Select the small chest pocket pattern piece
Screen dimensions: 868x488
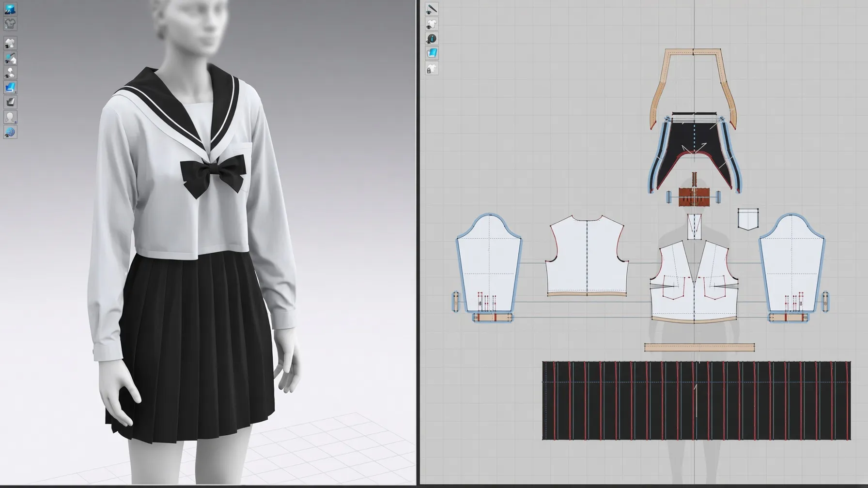(x=748, y=219)
